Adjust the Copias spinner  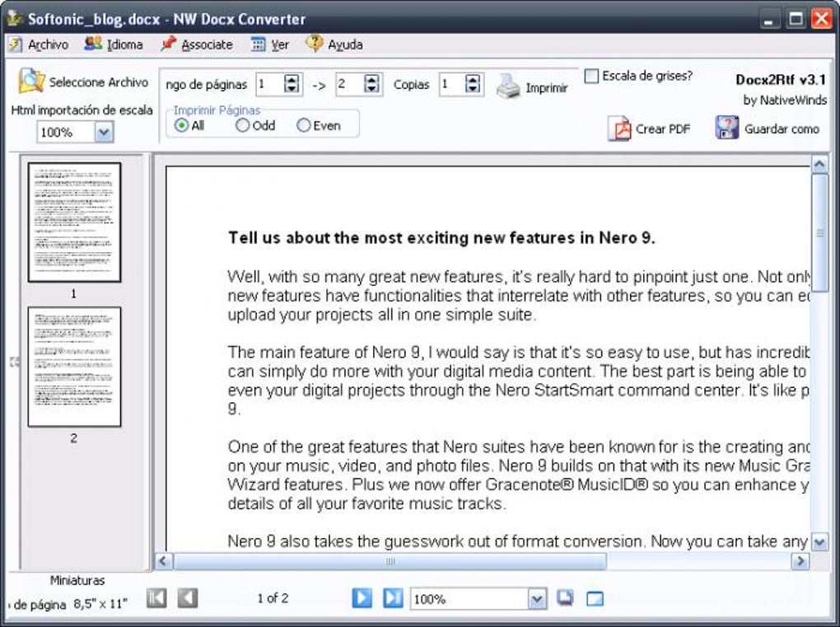coord(473,84)
